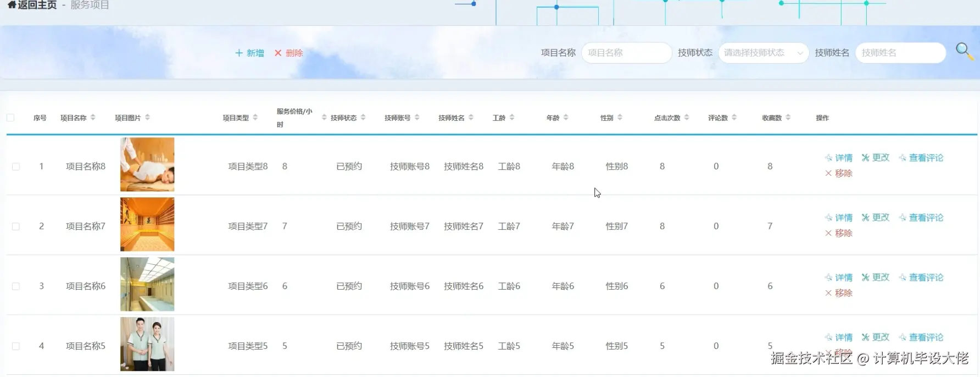
Task: Check the box for row 项目名称5
Action: coord(16,346)
